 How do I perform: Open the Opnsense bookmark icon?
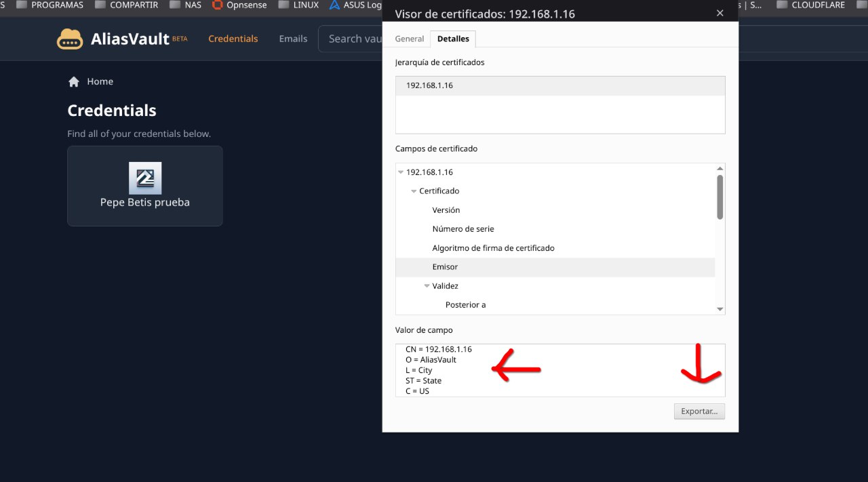coord(217,5)
